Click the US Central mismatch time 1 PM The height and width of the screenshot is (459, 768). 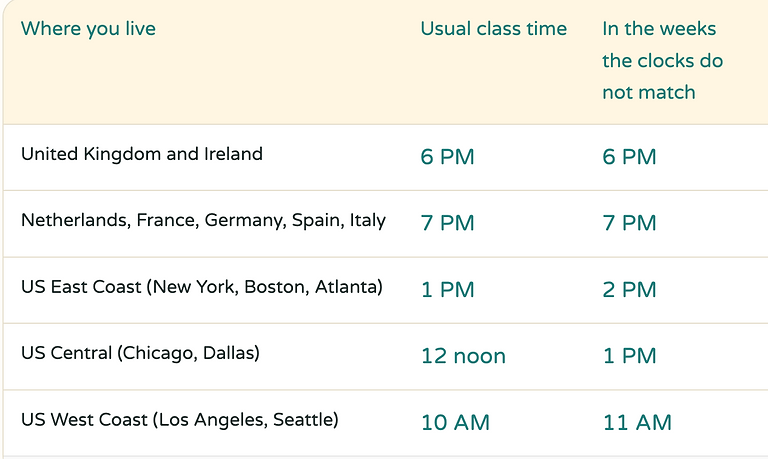click(629, 356)
